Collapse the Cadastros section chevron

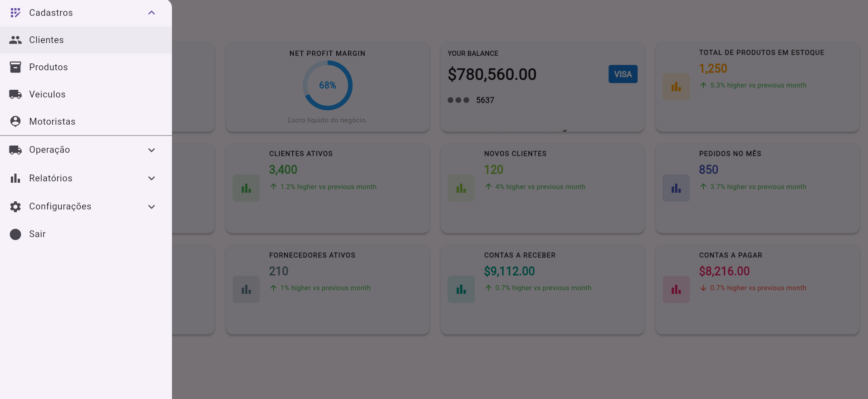tap(152, 13)
